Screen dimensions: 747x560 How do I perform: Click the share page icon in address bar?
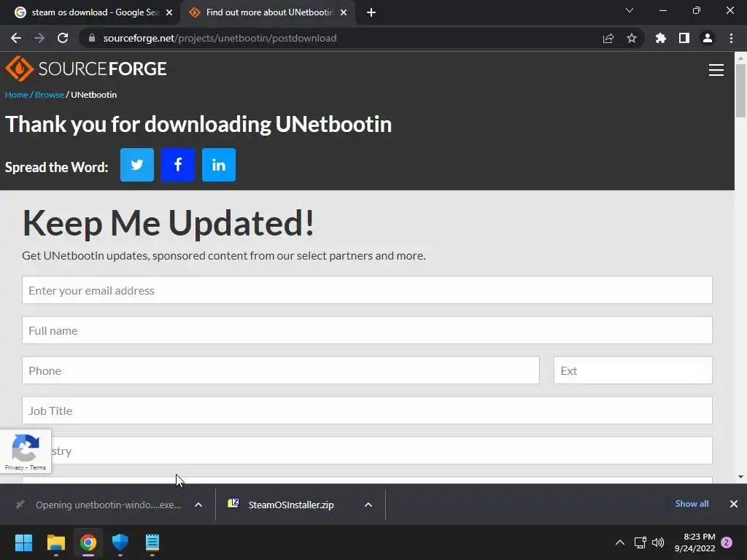[x=608, y=38]
